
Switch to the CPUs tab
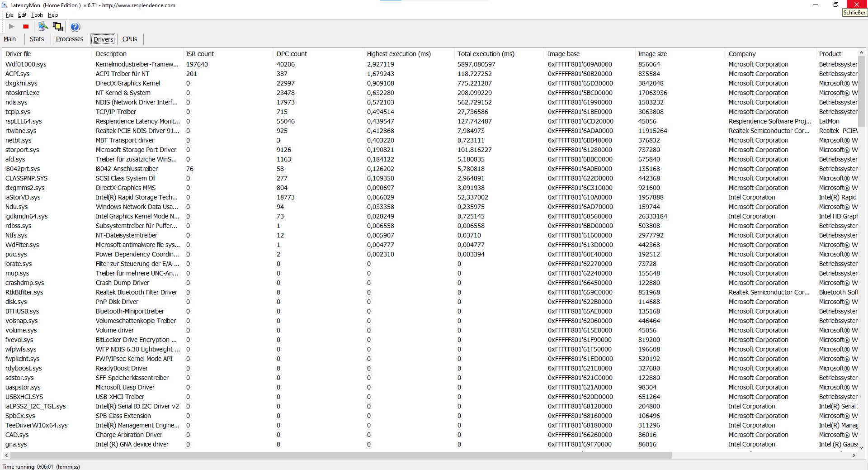130,39
